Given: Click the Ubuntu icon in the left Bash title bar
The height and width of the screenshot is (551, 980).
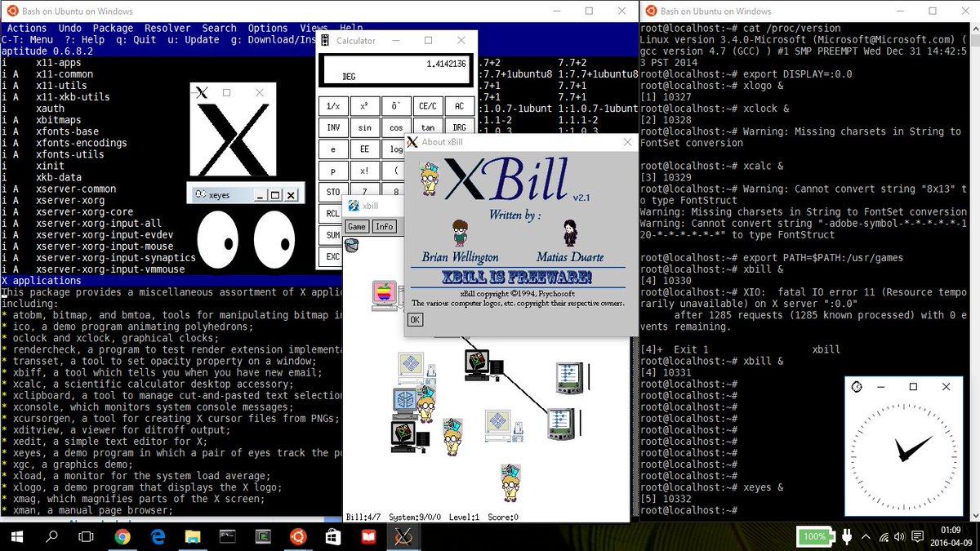Looking at the screenshot, I should click(11, 11).
